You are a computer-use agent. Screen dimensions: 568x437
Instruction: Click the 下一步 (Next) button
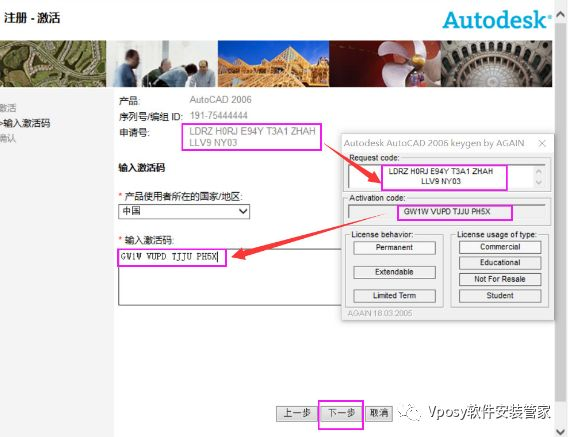tap(341, 413)
